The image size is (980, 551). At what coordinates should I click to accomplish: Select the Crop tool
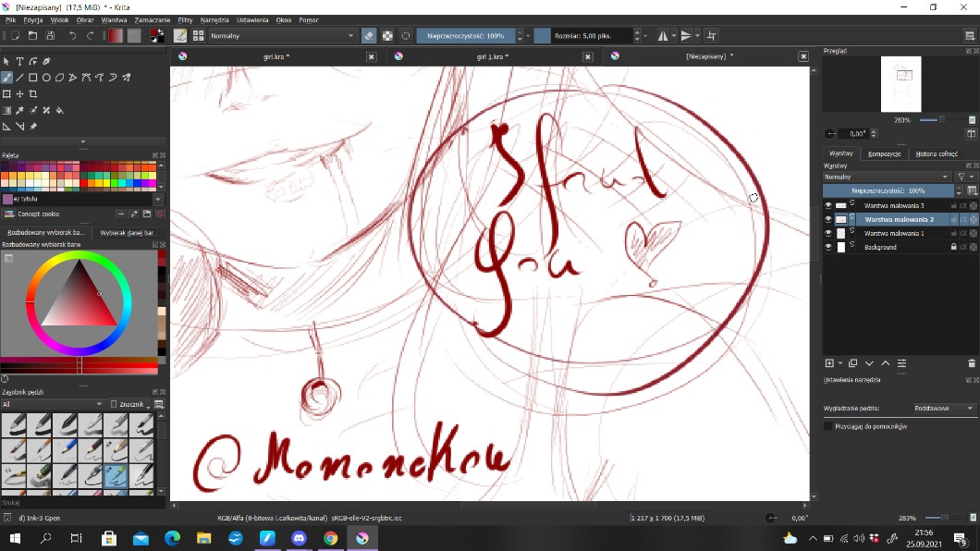(33, 94)
